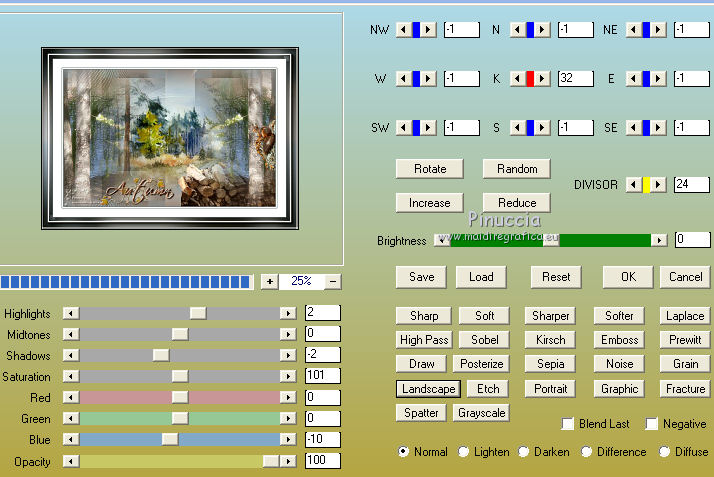The image size is (714, 477).
Task: Save the current filter settings
Action: (421, 277)
